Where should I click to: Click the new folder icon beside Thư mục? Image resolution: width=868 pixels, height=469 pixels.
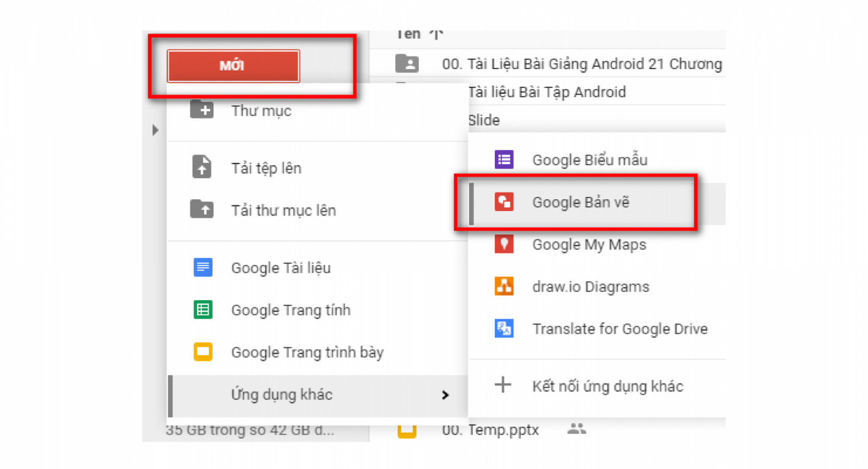point(202,110)
